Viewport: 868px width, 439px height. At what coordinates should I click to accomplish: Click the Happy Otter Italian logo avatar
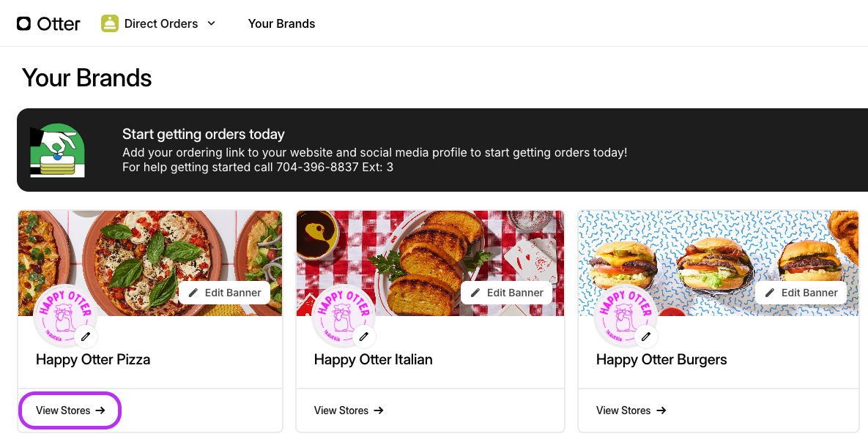pyautogui.click(x=341, y=313)
